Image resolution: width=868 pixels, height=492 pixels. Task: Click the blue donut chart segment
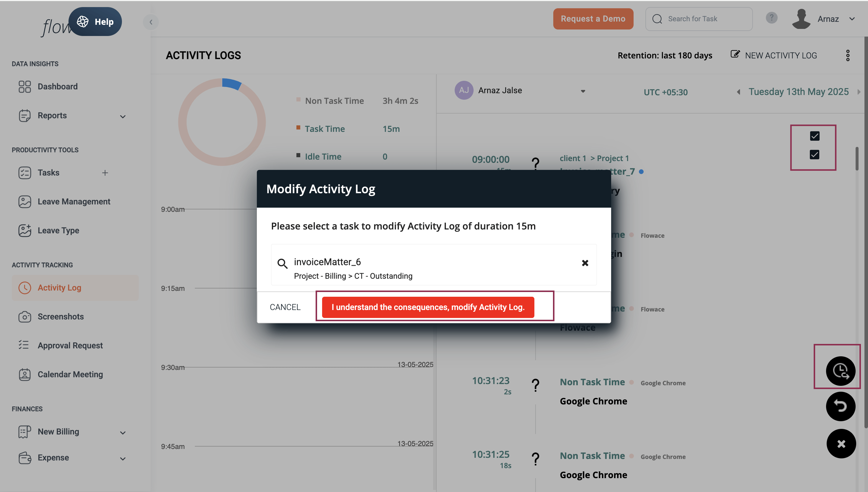click(x=232, y=83)
